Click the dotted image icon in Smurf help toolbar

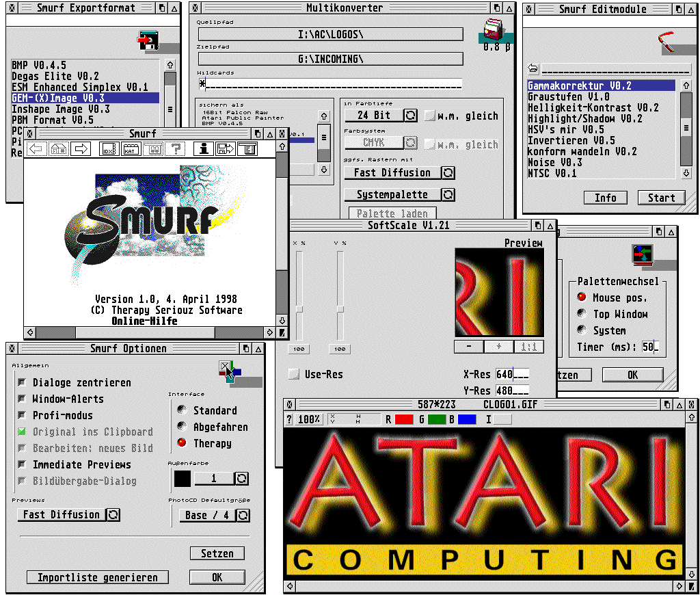click(154, 149)
